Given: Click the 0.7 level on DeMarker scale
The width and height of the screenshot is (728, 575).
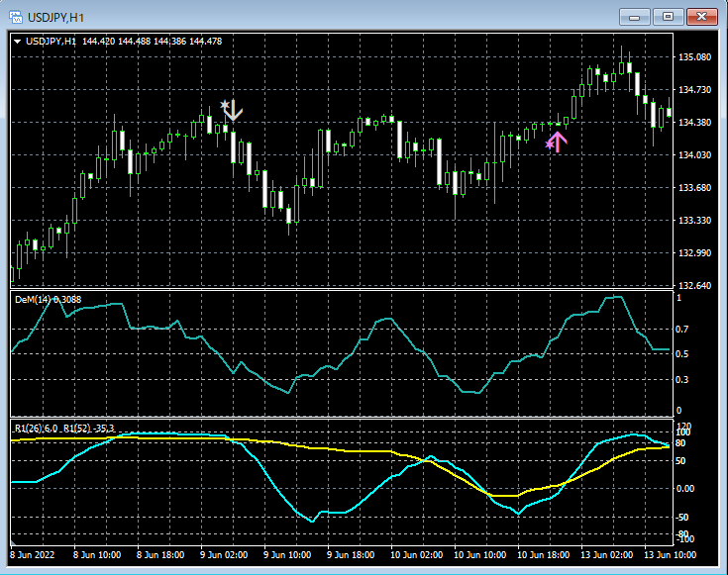Looking at the screenshot, I should [681, 328].
